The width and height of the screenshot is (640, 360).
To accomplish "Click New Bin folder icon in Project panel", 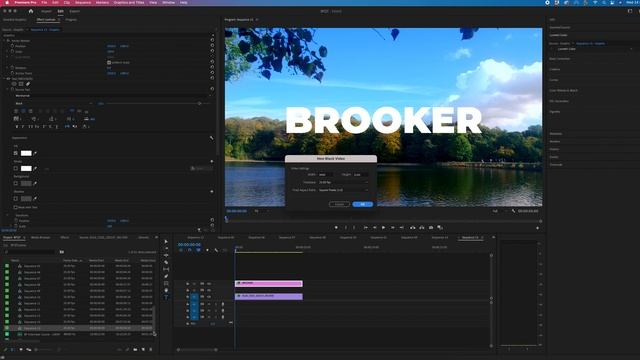I will click(136, 349).
